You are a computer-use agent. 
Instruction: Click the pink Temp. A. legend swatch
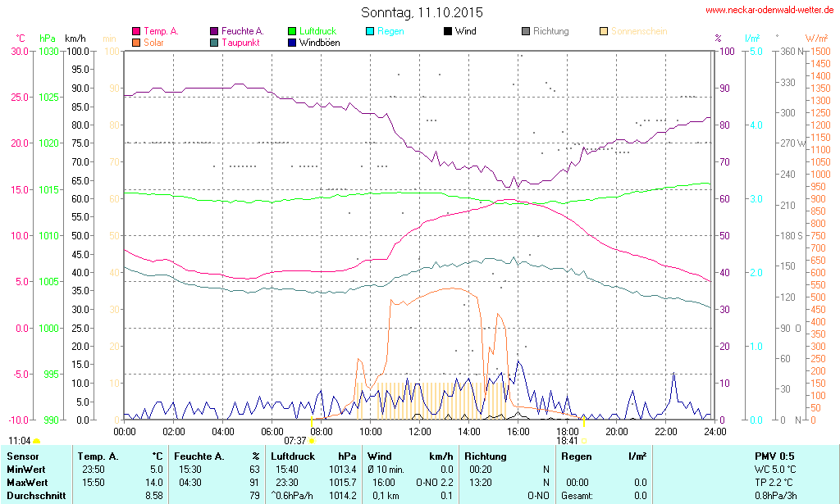click(x=136, y=32)
